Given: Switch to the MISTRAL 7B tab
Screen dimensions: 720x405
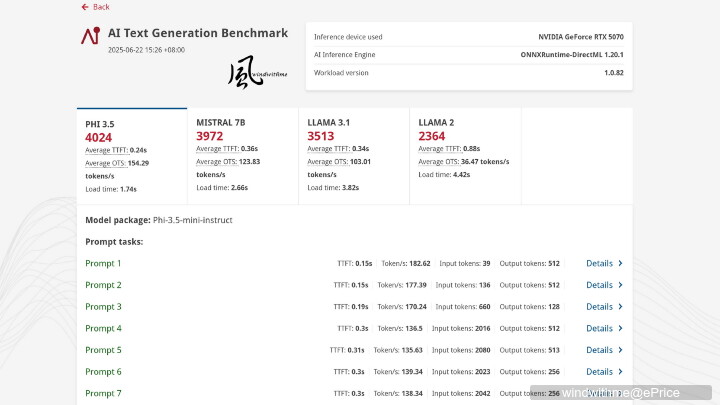Looking at the screenshot, I should coord(243,156).
